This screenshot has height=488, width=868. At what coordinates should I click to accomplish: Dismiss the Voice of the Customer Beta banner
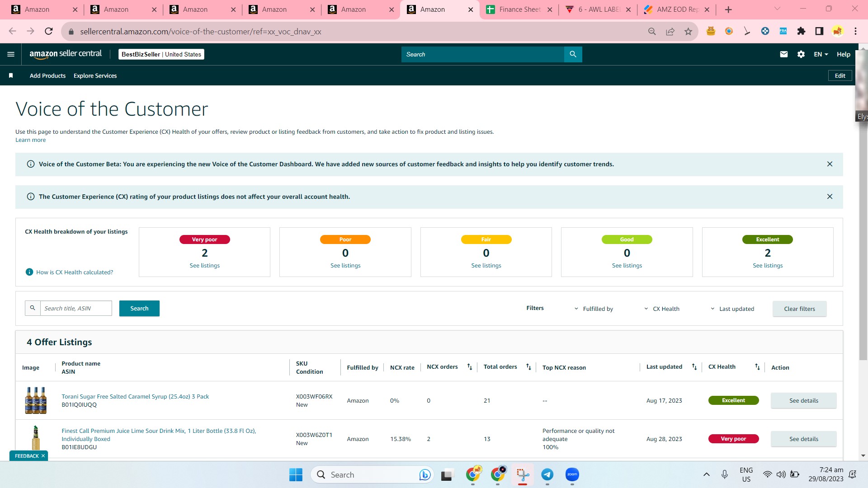[x=830, y=164]
